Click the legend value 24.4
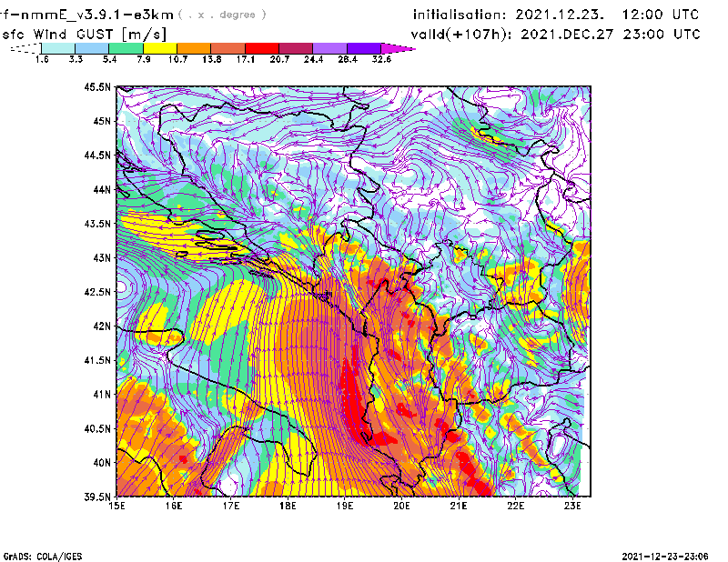This screenshot has width=728, height=562. (313, 59)
